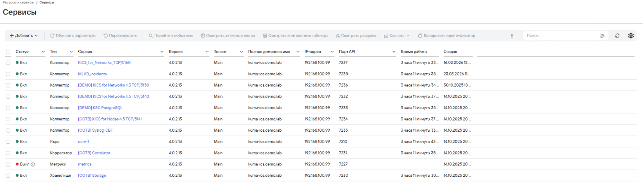The image size is (644, 184).
Task: Expand the Статус column filter
Action: click(43, 52)
